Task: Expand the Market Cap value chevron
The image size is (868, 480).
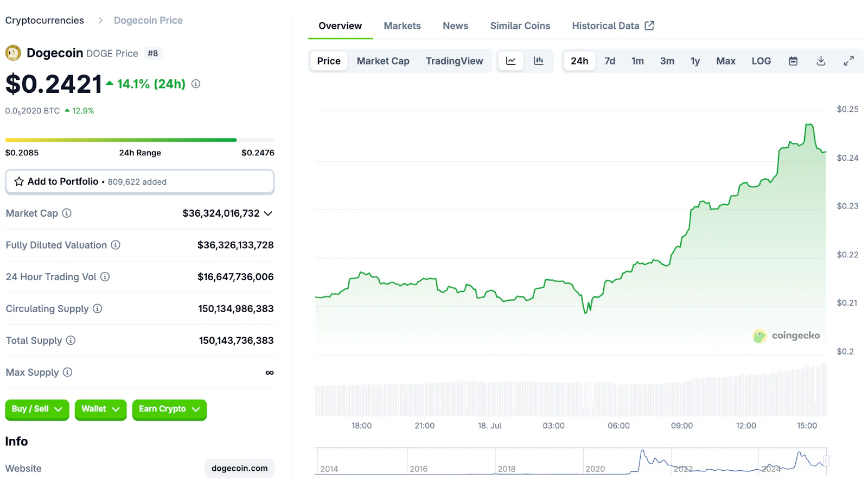Action: point(268,213)
